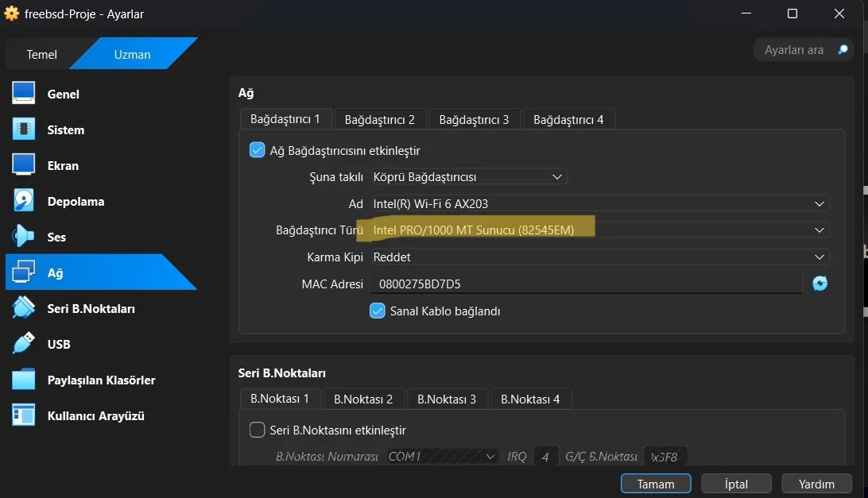Open the Bağdaştırıcı Türü dropdown
This screenshot has width=868, height=498.
(x=600, y=230)
